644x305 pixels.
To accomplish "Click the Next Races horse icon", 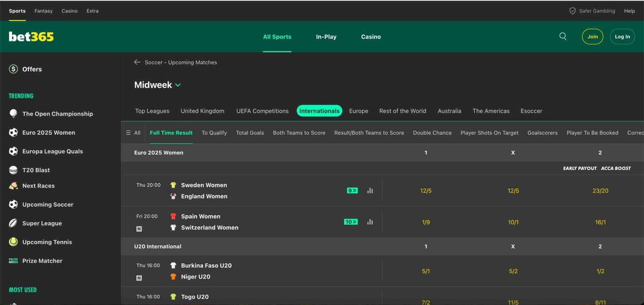I will click(13, 186).
